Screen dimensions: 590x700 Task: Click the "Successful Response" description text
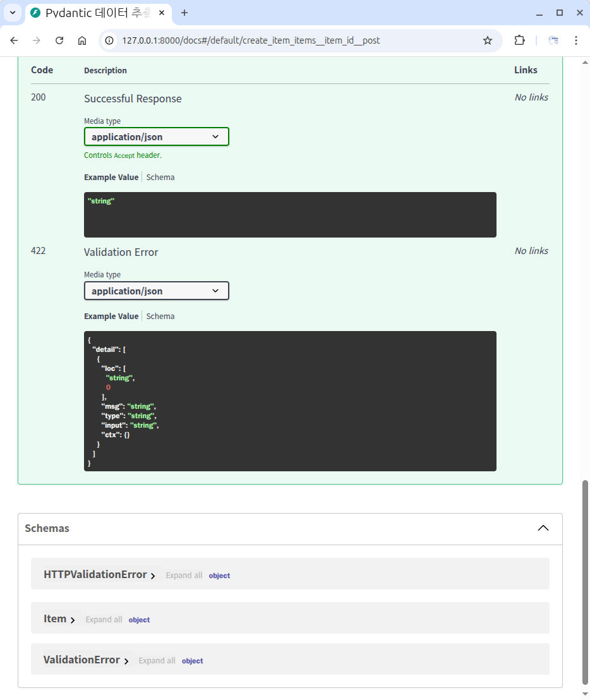point(133,99)
